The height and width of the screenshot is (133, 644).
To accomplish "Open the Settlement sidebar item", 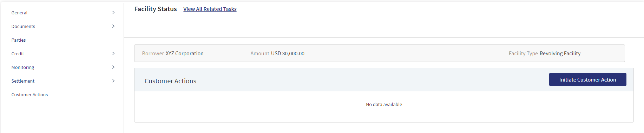I will (x=23, y=81).
